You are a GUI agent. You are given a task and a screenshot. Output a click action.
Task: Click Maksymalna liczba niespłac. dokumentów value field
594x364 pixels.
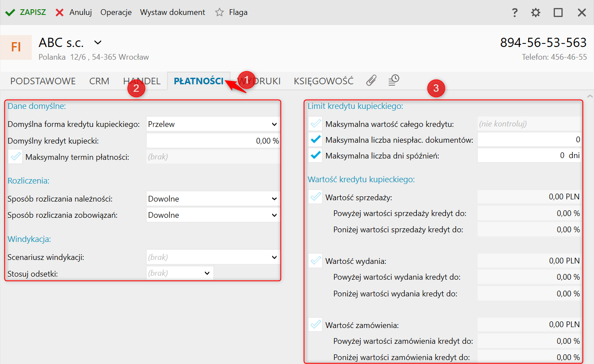point(529,140)
